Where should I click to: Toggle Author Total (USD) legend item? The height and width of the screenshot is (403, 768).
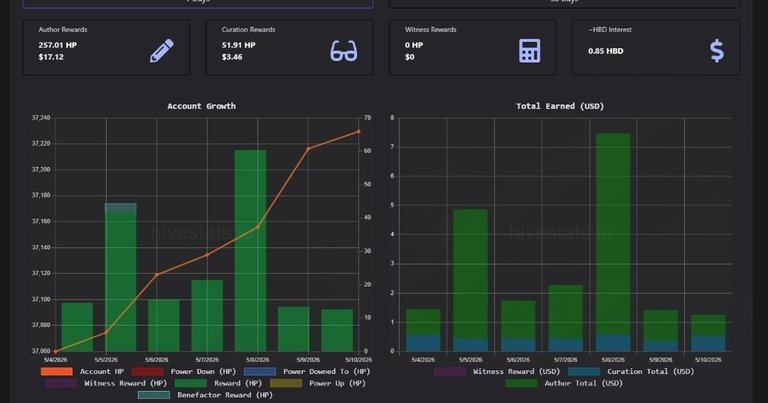pos(564,383)
